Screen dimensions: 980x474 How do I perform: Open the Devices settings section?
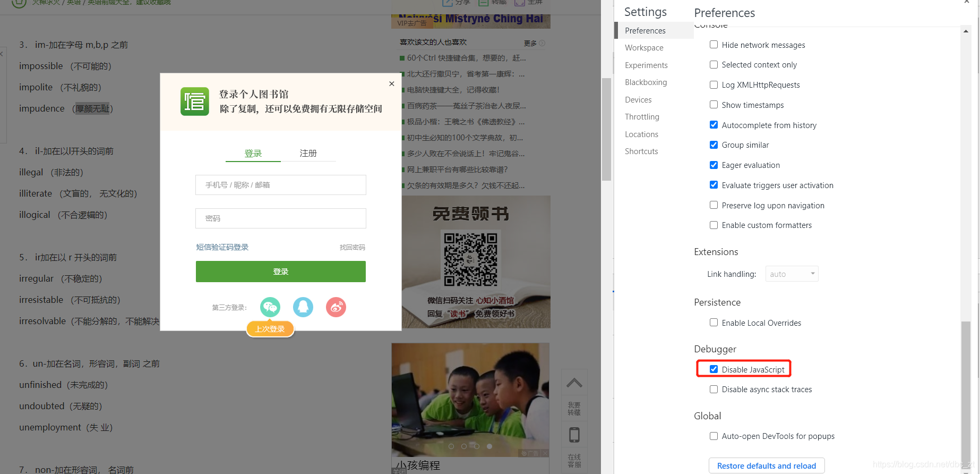tap(638, 99)
